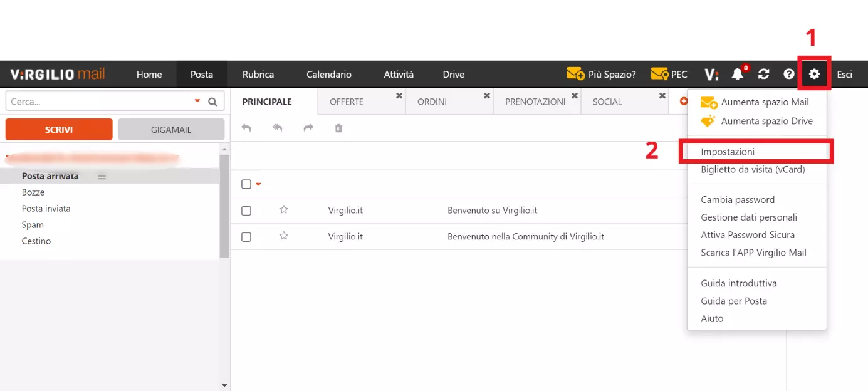Open the Calendario section
This screenshot has width=868, height=391.
(x=329, y=74)
